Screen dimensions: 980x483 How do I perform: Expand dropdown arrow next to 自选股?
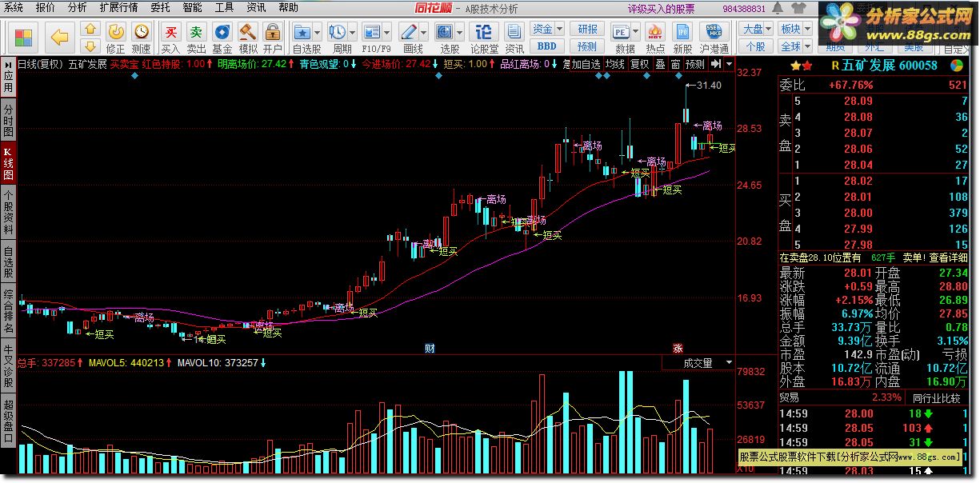coord(318,32)
